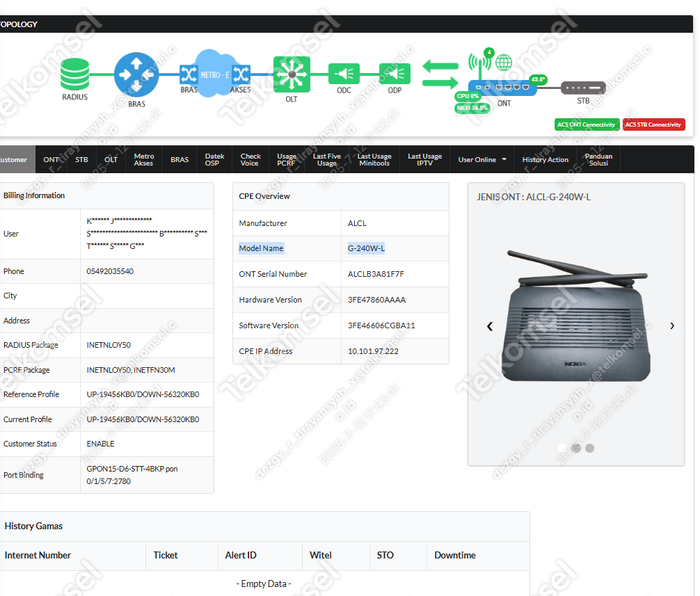Switch to the BRAS tab

[180, 160]
